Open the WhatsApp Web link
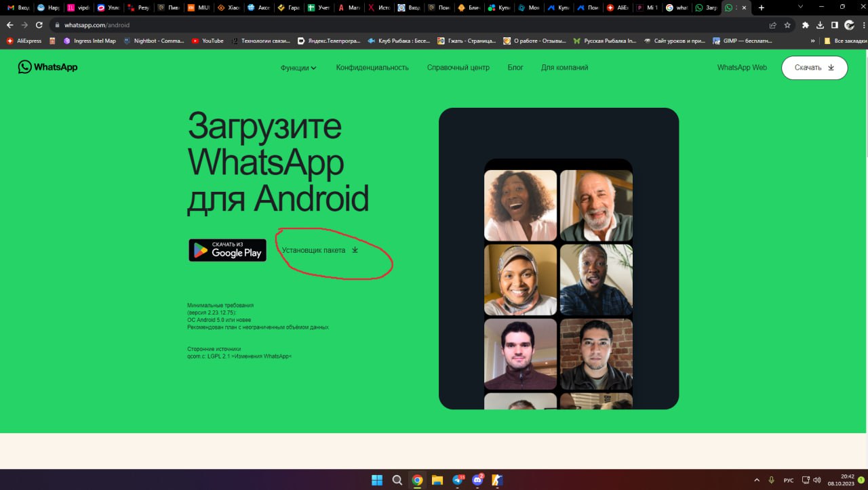The width and height of the screenshot is (868, 490). (x=742, y=68)
